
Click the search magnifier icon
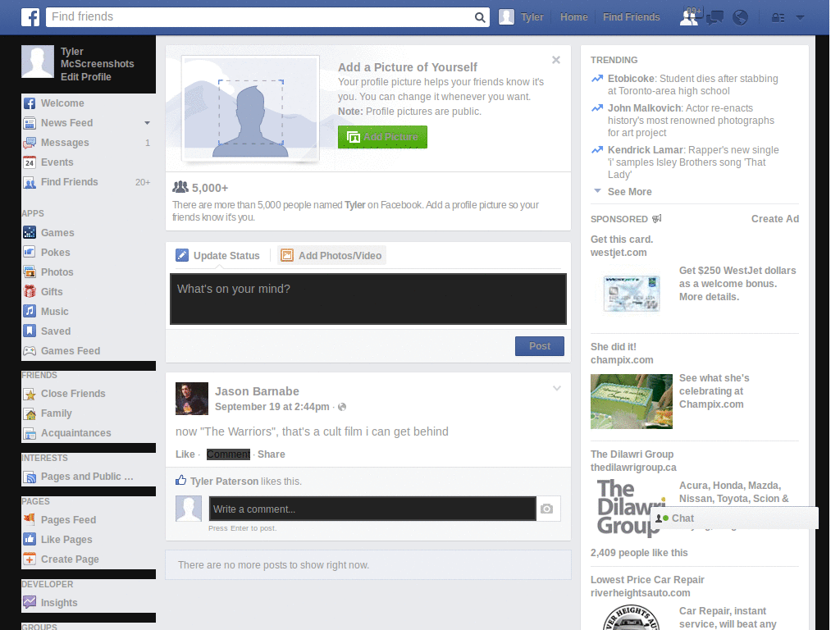pos(480,17)
